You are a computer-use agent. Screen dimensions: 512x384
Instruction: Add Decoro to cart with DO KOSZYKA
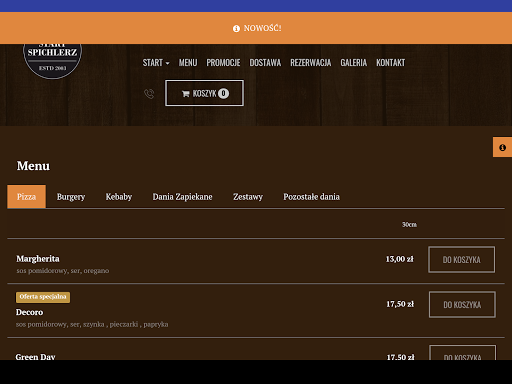tap(462, 305)
